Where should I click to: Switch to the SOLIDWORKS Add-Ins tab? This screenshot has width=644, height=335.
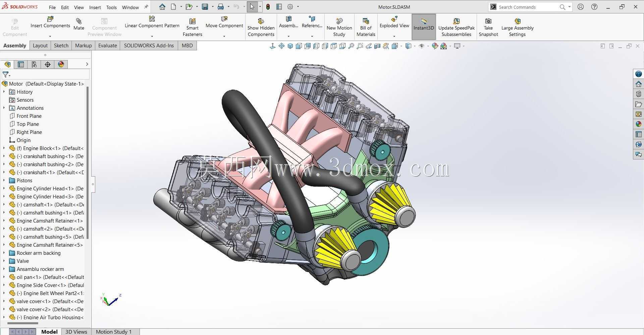click(x=149, y=46)
